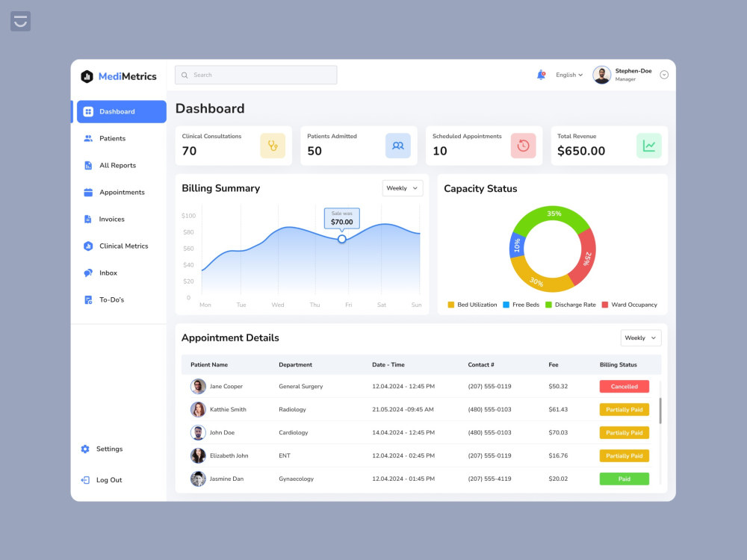Click the General Surgery department cell

coord(300,386)
